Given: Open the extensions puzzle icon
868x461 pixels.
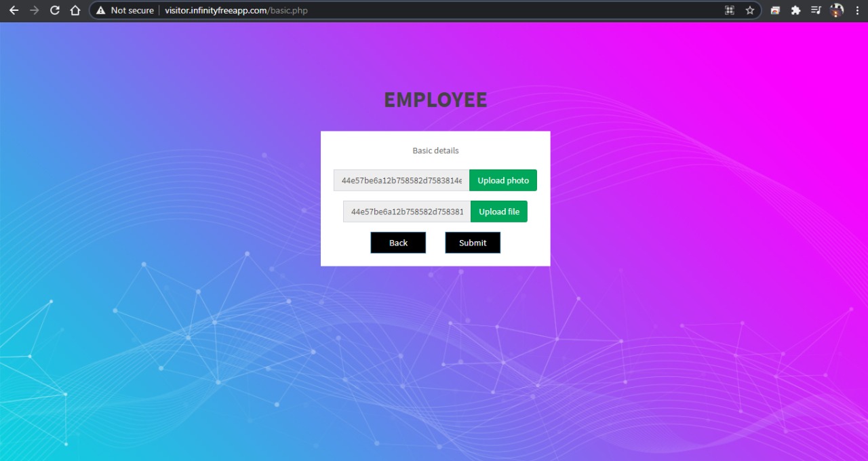Looking at the screenshot, I should (x=795, y=10).
